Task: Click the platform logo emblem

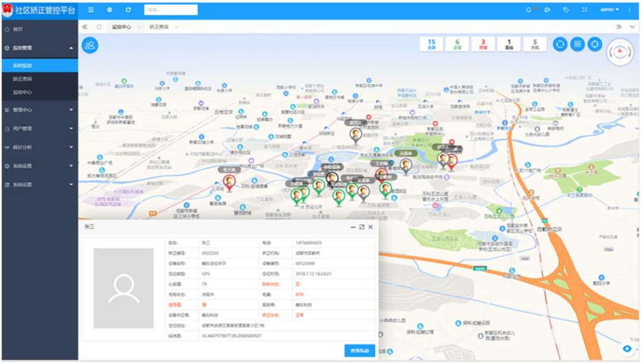Action: (x=7, y=10)
